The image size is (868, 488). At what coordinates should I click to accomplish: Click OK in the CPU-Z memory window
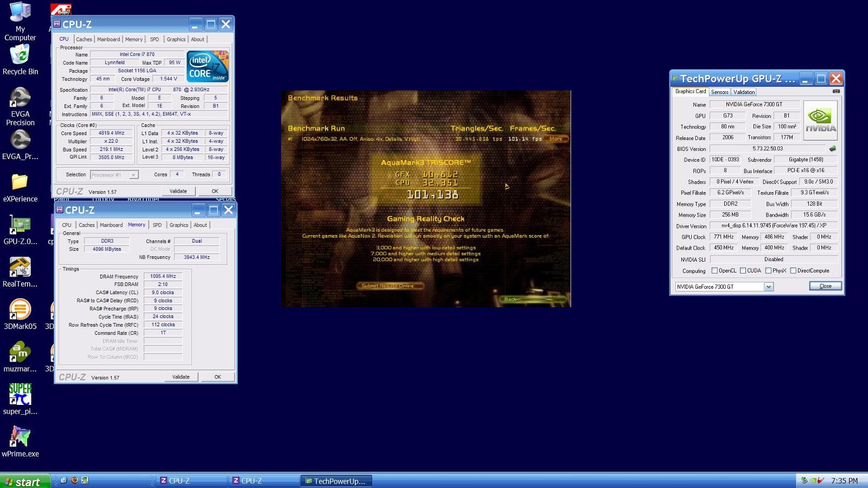point(218,377)
